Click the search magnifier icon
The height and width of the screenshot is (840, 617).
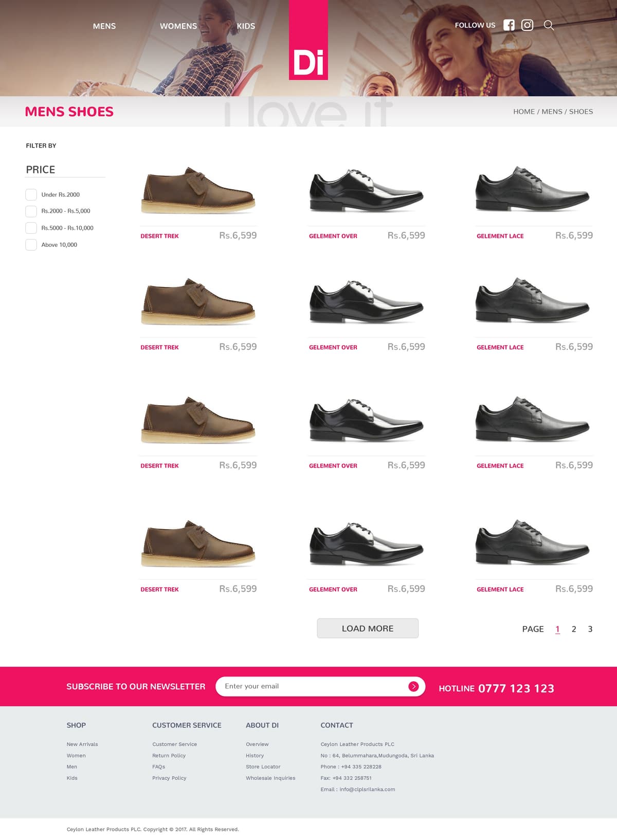point(549,25)
